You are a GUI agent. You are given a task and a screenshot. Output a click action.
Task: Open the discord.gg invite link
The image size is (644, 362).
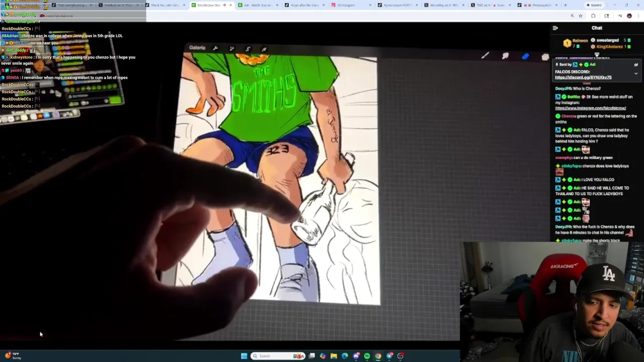[x=583, y=77]
